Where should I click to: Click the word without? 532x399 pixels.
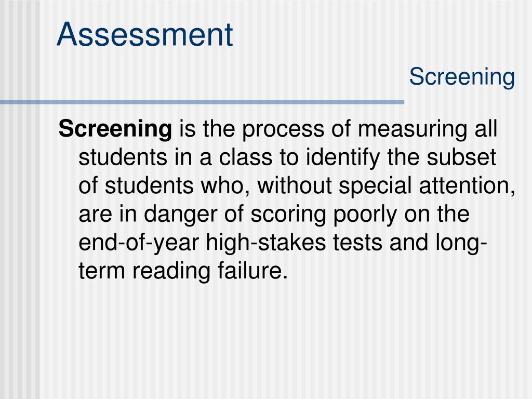coord(295,185)
